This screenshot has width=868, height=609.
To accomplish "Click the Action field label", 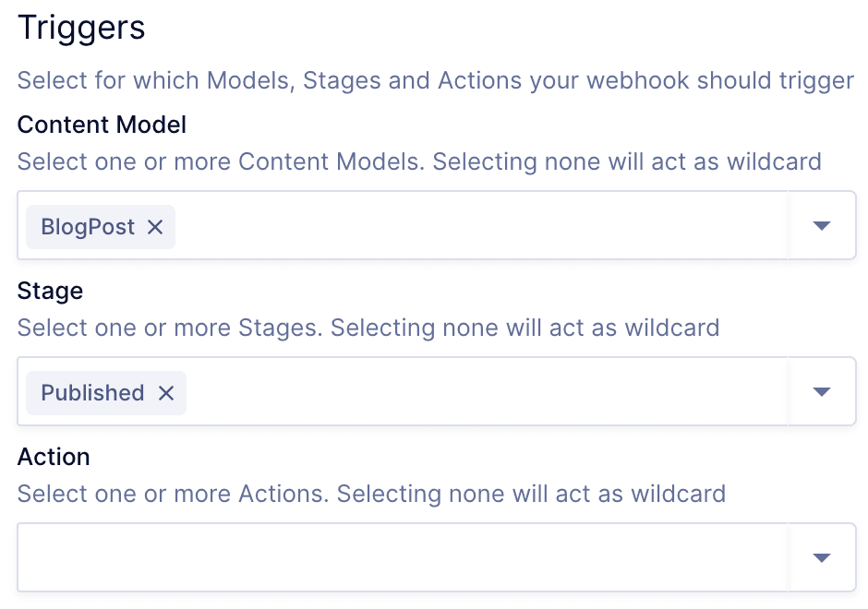I will click(54, 457).
